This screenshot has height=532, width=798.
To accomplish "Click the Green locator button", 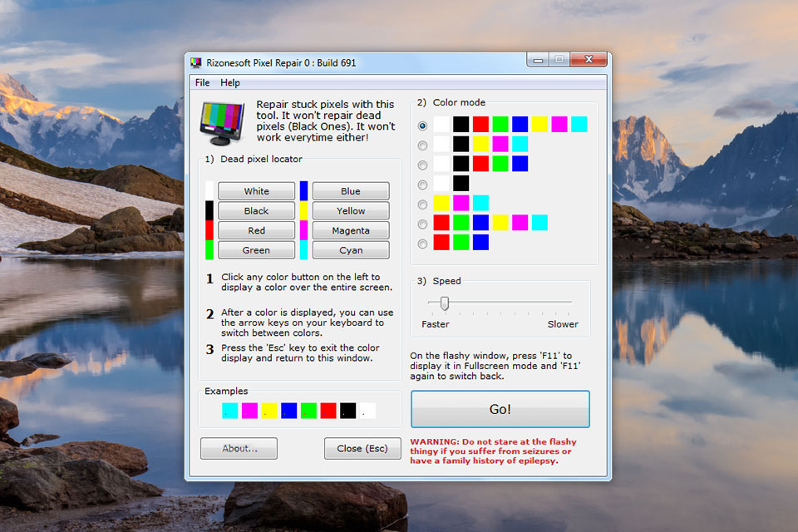I will point(257,250).
